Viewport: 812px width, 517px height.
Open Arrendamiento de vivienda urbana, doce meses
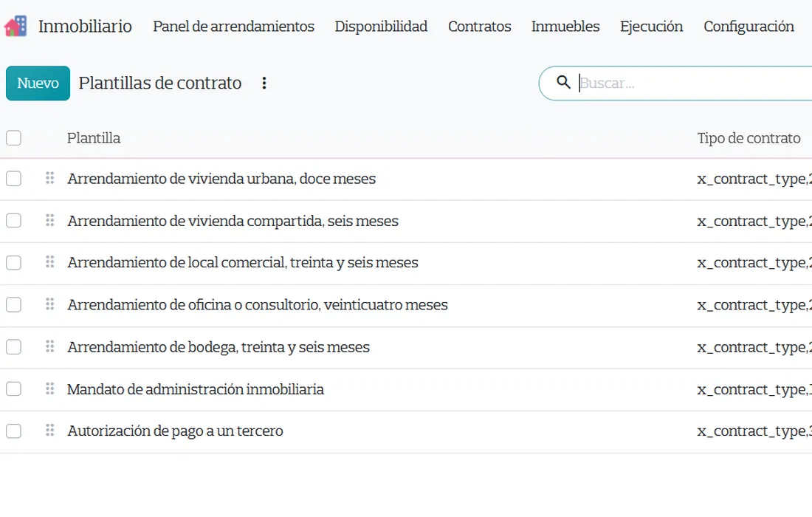pos(221,179)
